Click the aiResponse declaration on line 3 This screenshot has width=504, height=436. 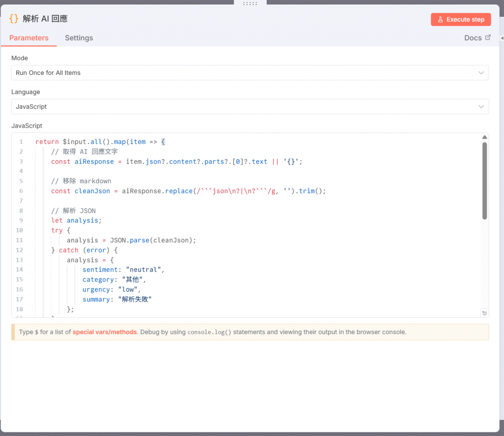pyautogui.click(x=177, y=162)
